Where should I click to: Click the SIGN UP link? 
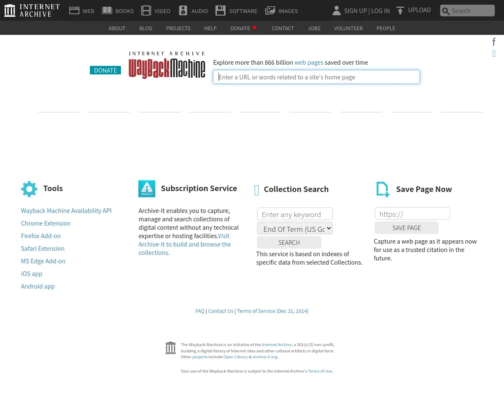[x=355, y=10]
